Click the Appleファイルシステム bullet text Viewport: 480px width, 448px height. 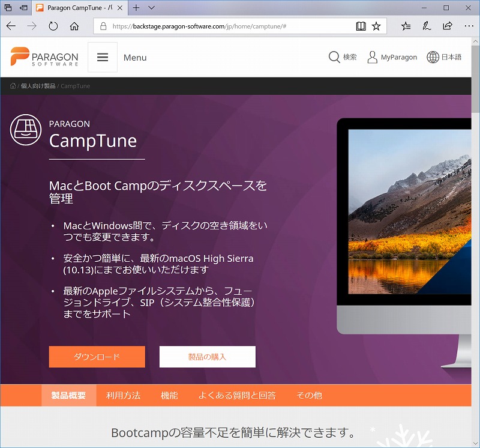pos(159,303)
